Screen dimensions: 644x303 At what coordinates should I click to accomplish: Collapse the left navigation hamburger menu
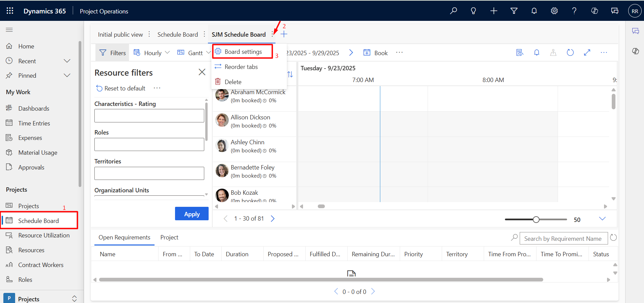(9, 30)
